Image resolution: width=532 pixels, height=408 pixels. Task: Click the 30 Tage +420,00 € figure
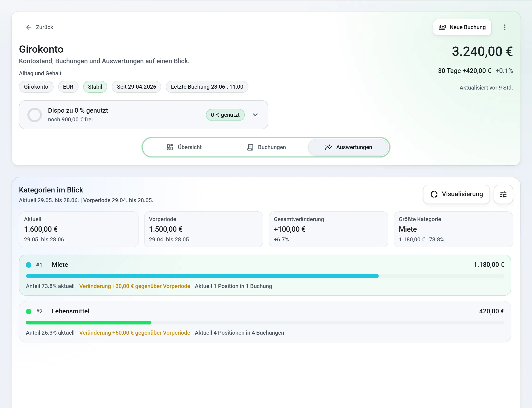(464, 71)
